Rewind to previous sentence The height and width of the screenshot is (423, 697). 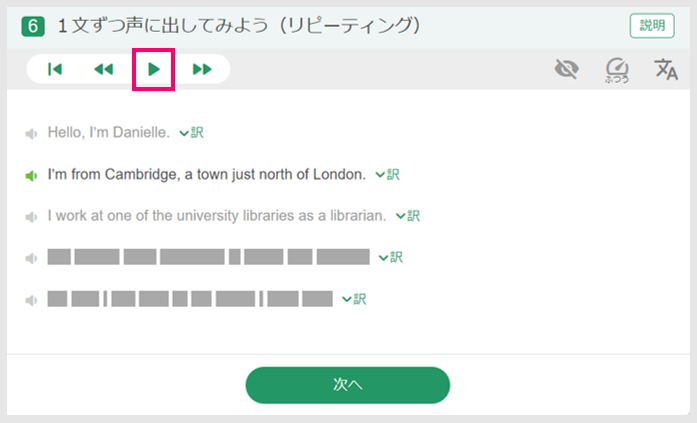(104, 69)
